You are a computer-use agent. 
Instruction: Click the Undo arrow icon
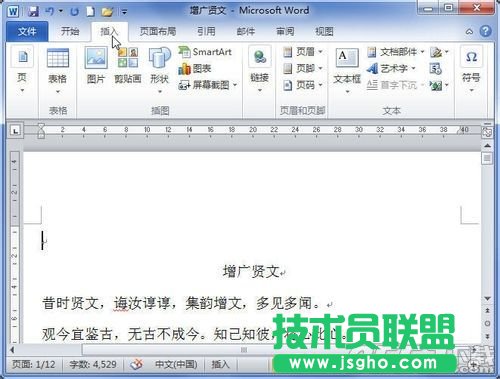(x=50, y=12)
